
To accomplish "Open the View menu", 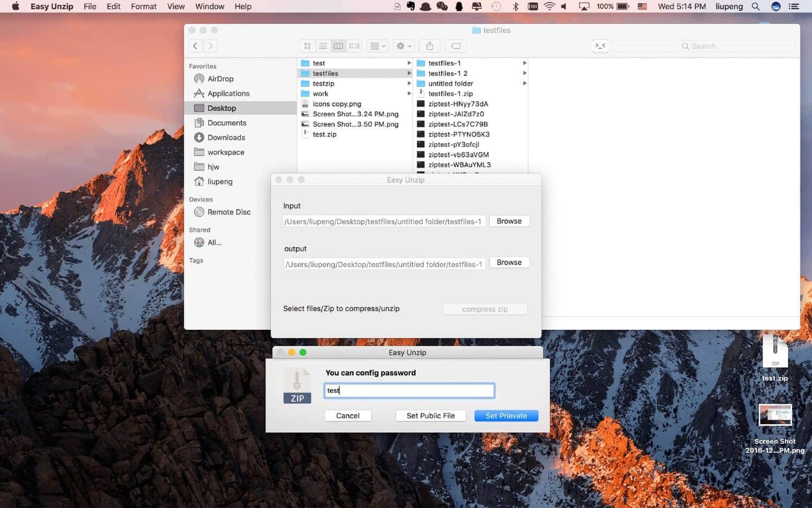I will tap(176, 6).
